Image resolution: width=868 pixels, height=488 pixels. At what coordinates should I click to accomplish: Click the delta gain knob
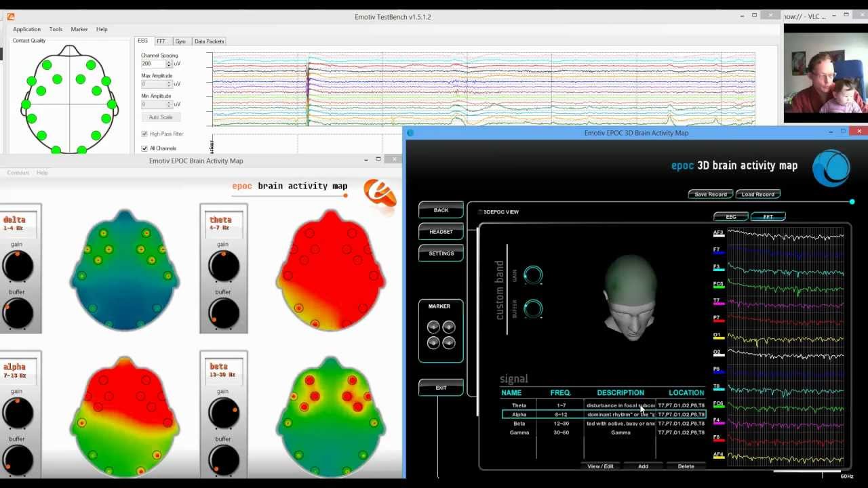[18, 266]
